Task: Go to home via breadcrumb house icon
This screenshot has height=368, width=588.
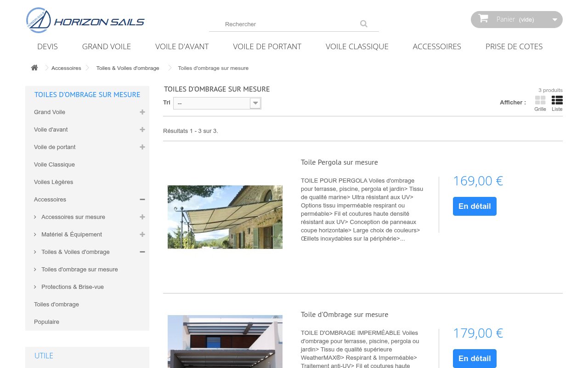Action: (34, 68)
